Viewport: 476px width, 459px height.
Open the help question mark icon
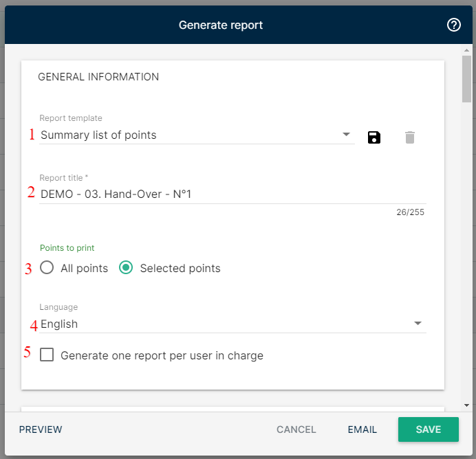[x=454, y=25]
